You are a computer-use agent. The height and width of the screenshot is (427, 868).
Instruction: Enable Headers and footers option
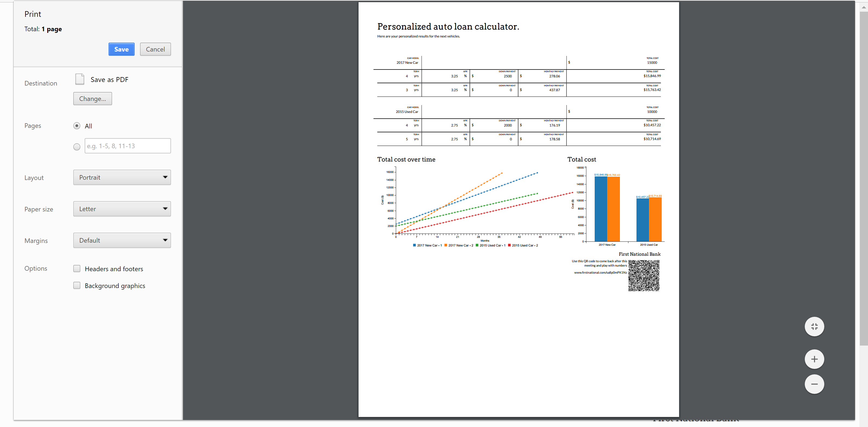pos(77,268)
